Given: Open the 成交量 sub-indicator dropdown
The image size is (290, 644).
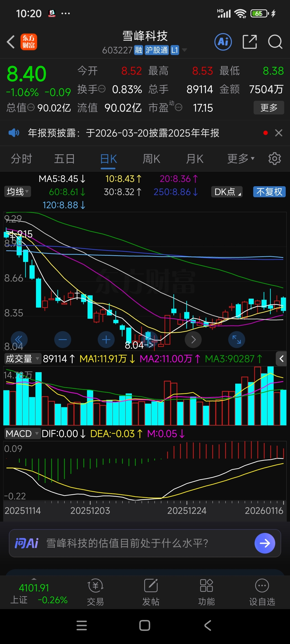Looking at the screenshot, I should [23, 359].
